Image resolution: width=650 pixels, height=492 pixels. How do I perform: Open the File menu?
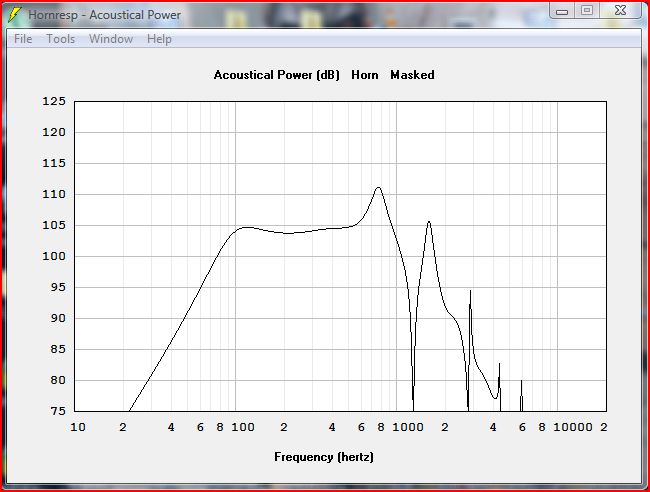point(23,39)
